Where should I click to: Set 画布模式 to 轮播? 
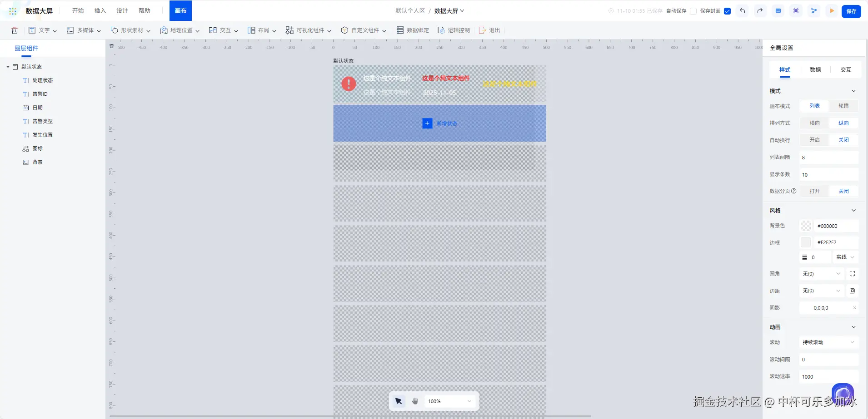click(x=843, y=106)
